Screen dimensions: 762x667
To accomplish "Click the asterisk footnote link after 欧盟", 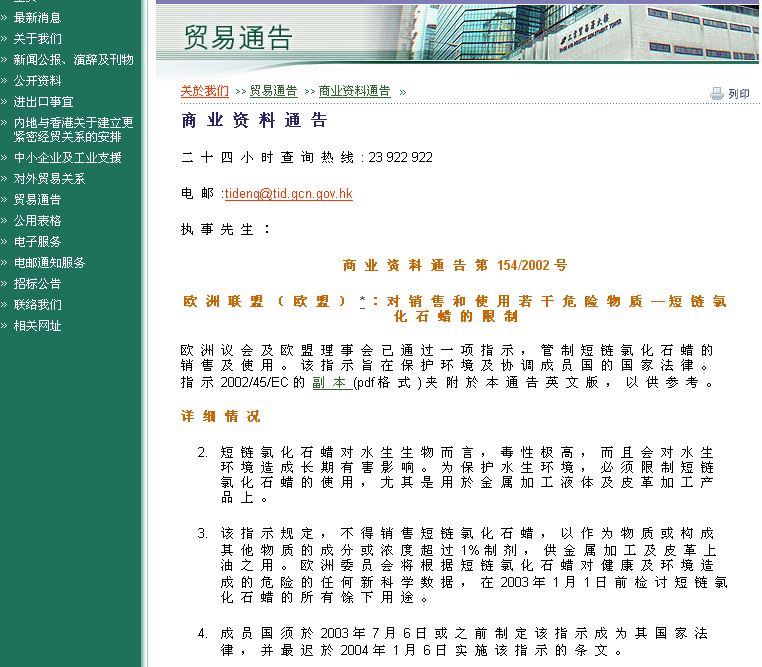I will tap(362, 301).
